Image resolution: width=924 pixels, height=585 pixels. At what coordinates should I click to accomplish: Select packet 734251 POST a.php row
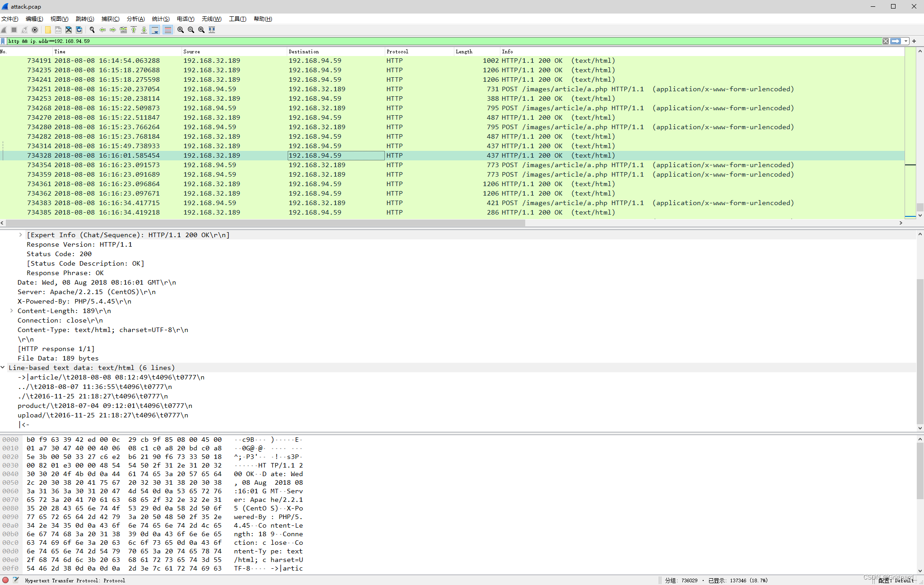tap(452, 89)
